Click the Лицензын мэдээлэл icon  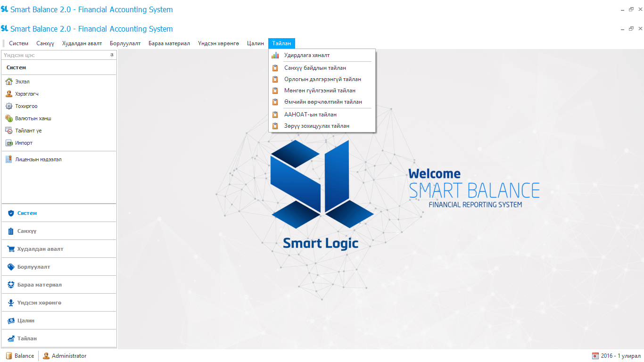[x=8, y=159]
